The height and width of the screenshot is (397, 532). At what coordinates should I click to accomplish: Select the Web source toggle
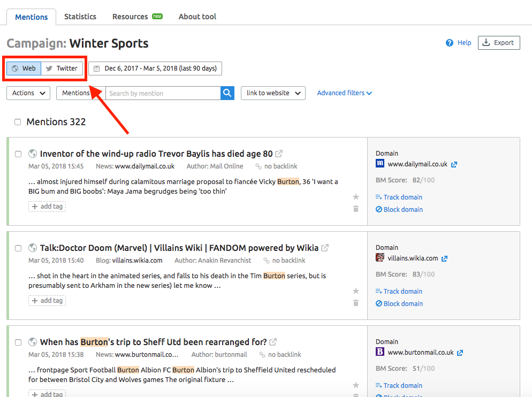pyautogui.click(x=24, y=68)
